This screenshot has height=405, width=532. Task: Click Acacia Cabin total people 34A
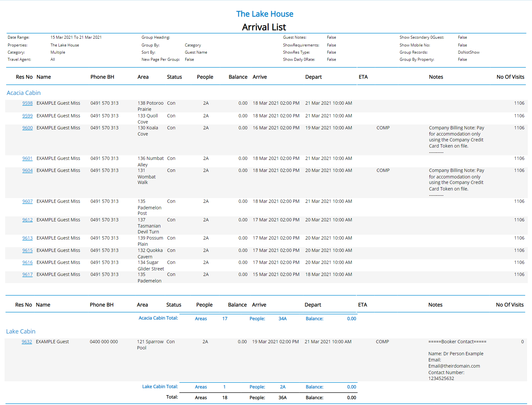pos(283,319)
